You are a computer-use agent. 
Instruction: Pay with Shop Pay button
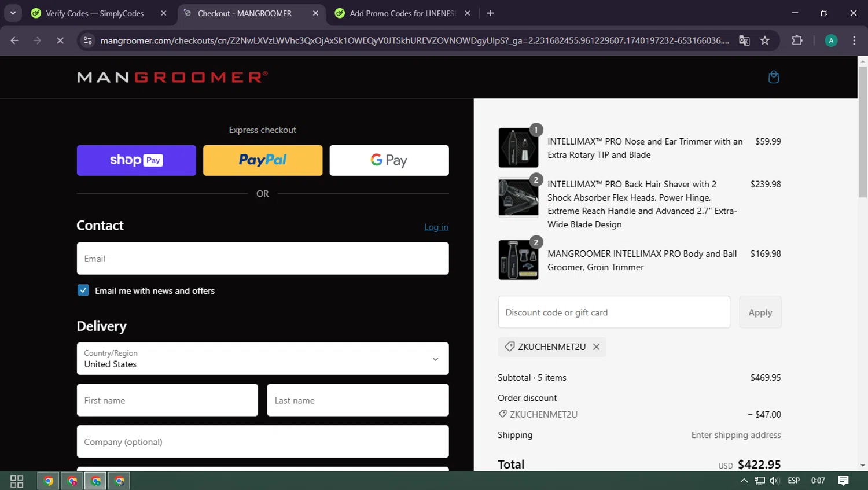click(137, 160)
